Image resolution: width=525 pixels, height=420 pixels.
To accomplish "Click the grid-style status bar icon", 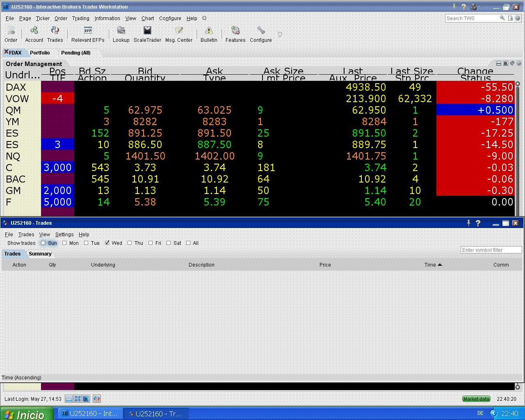I will pyautogui.click(x=78, y=399).
